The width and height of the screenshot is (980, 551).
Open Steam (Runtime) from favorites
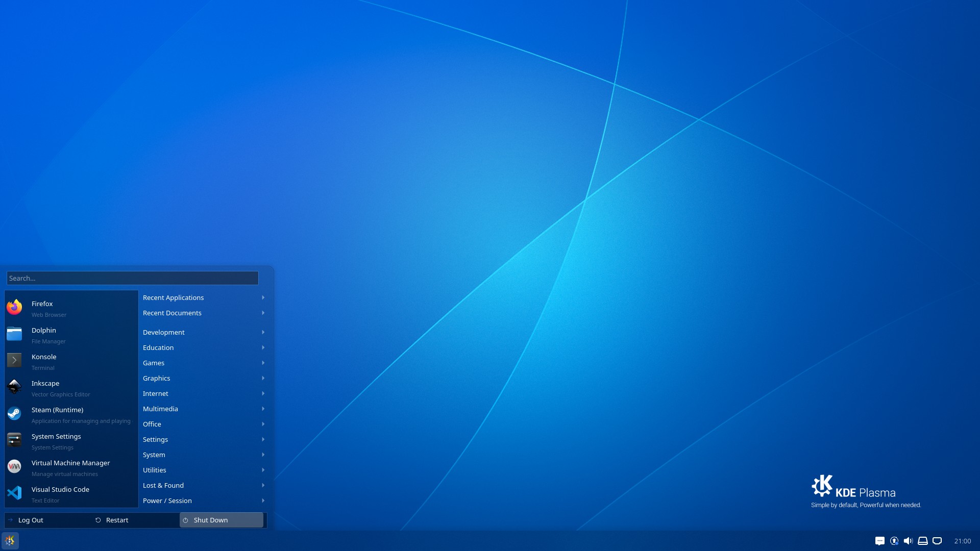click(71, 414)
